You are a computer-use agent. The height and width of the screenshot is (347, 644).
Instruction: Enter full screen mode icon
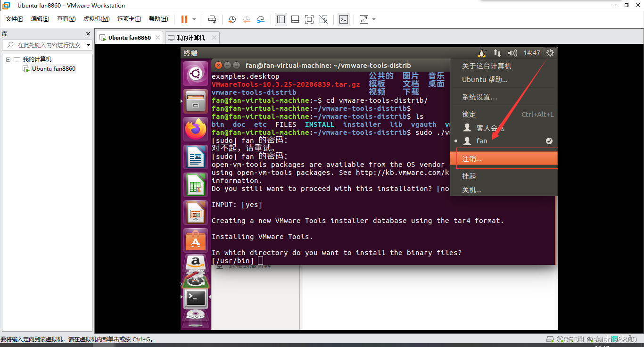[x=309, y=19]
